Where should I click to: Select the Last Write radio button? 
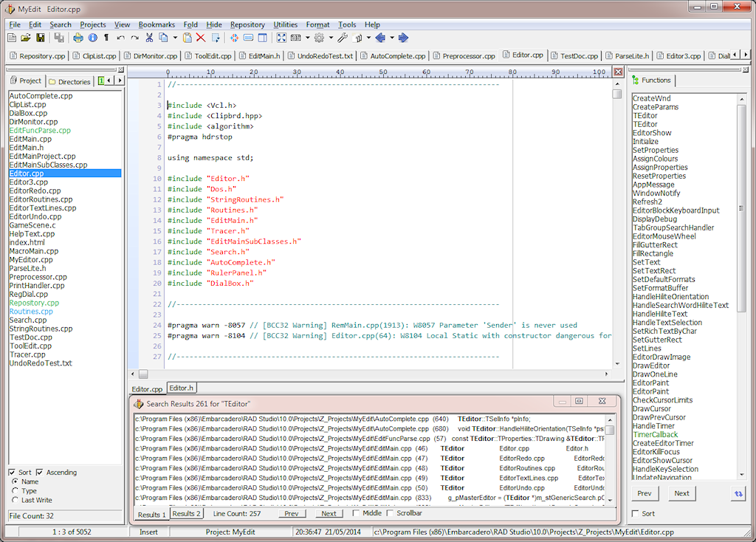(x=15, y=500)
